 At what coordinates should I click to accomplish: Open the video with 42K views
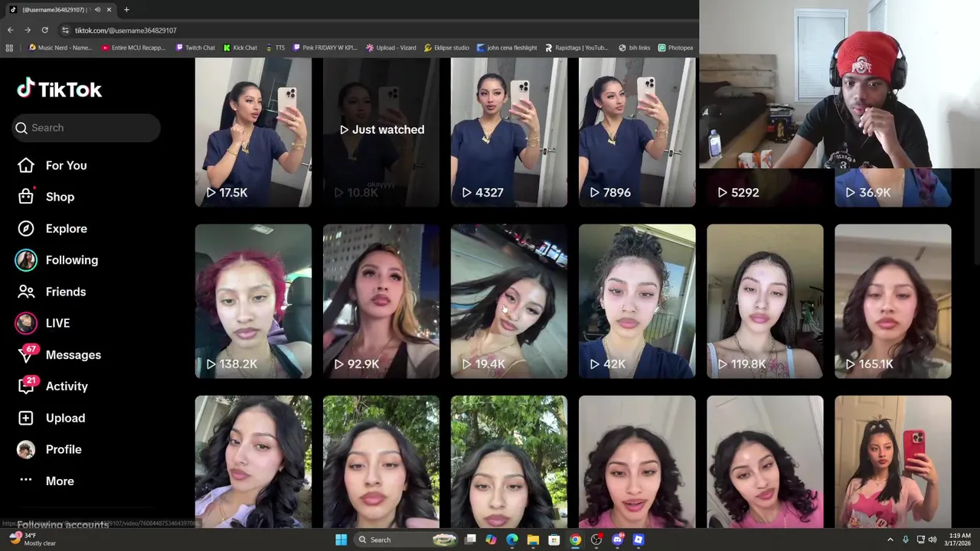tap(637, 302)
